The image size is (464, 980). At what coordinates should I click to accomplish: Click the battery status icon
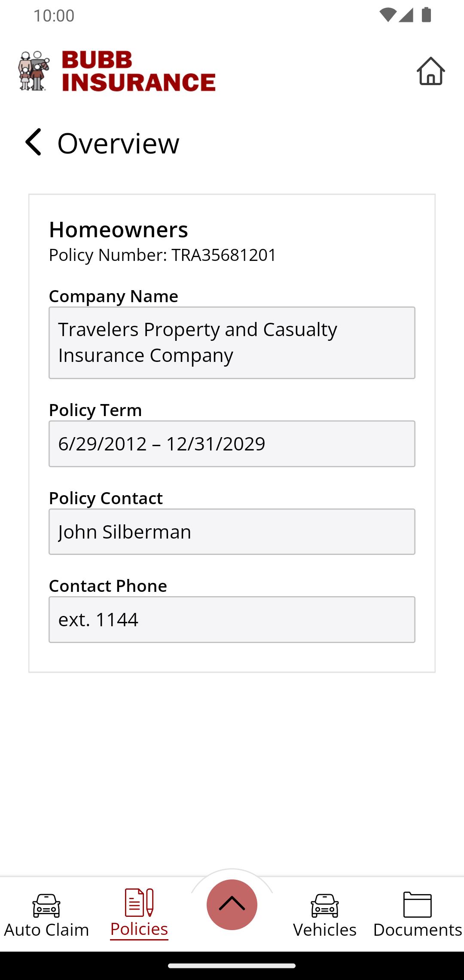click(426, 15)
